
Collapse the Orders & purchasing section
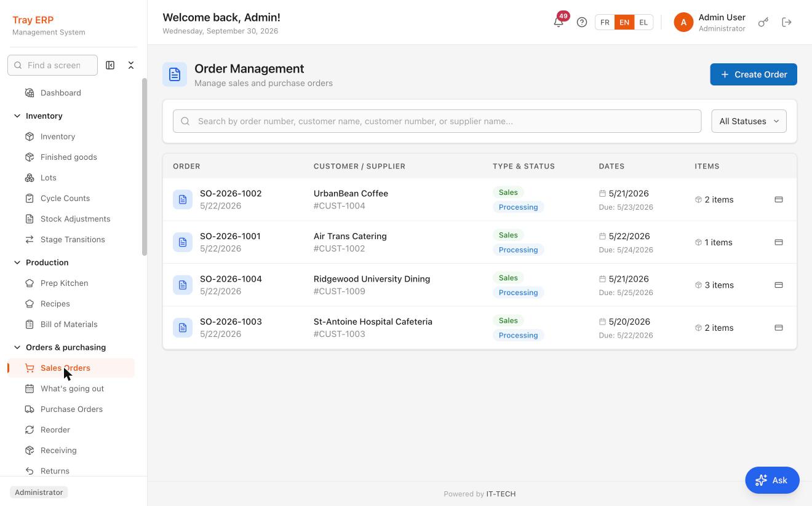click(x=60, y=347)
